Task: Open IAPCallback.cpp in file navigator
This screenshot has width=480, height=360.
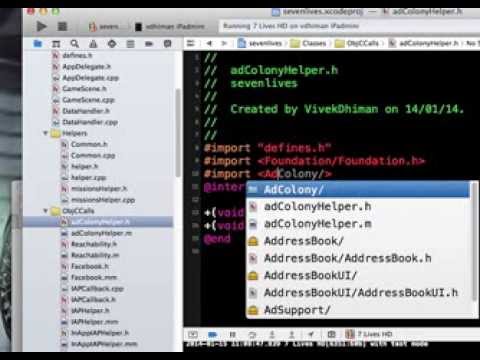Action: click(x=97, y=289)
